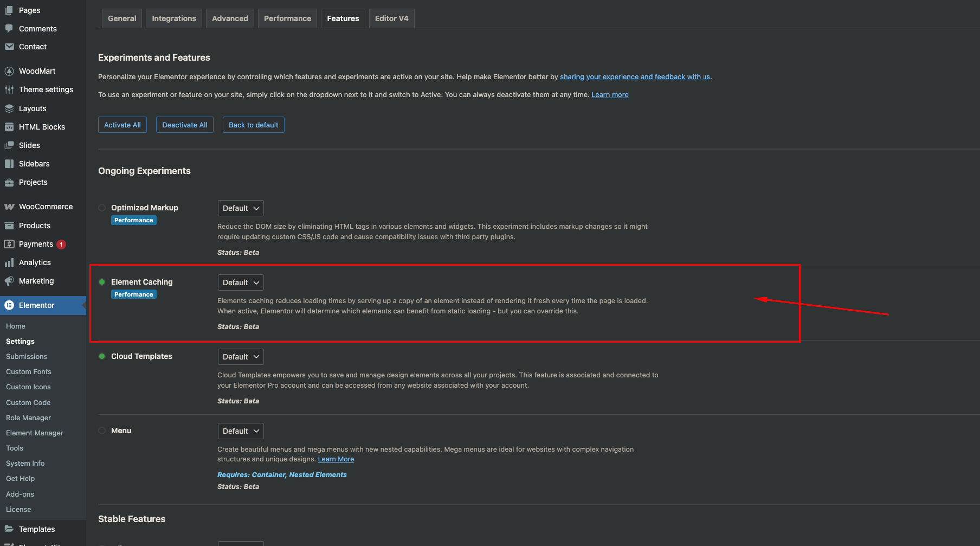
Task: Open the Menu experiment Default dropdown
Action: 241,431
